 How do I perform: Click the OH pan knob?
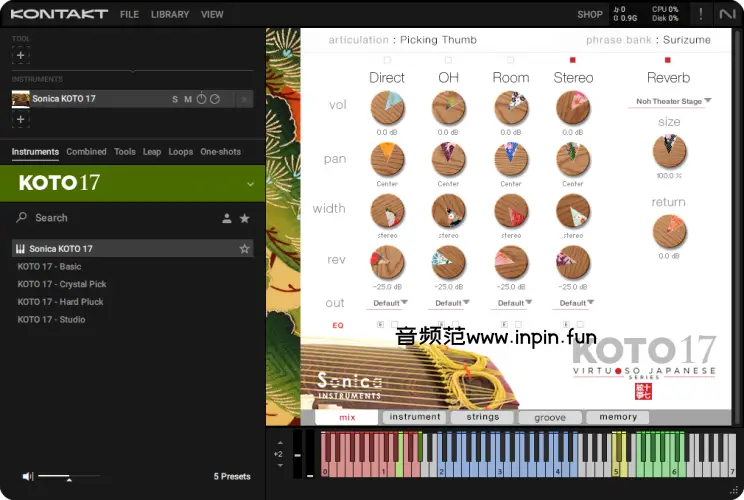click(448, 159)
